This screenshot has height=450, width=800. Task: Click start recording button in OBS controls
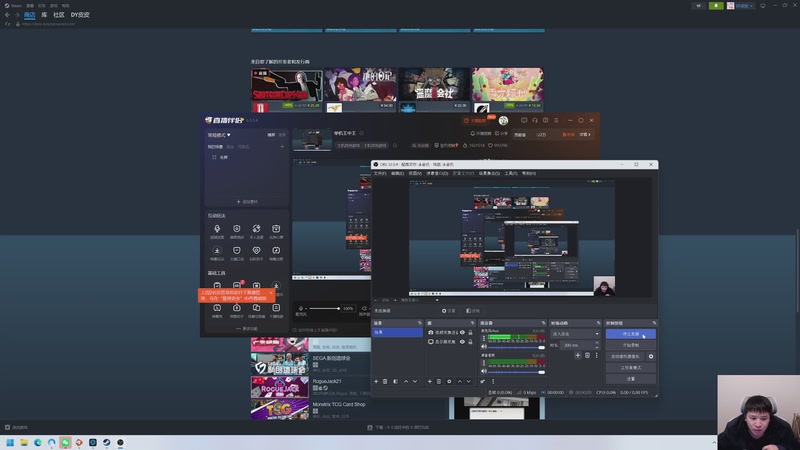click(631, 345)
